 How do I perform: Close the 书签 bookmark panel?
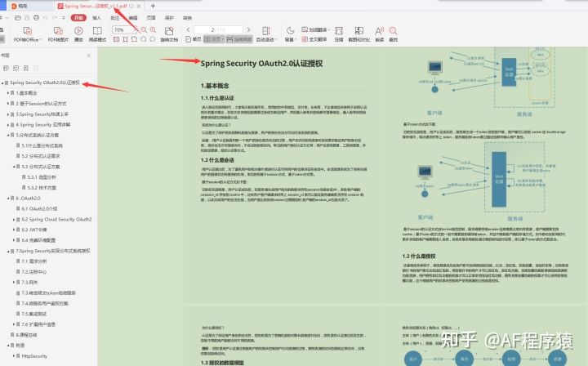tap(88, 56)
